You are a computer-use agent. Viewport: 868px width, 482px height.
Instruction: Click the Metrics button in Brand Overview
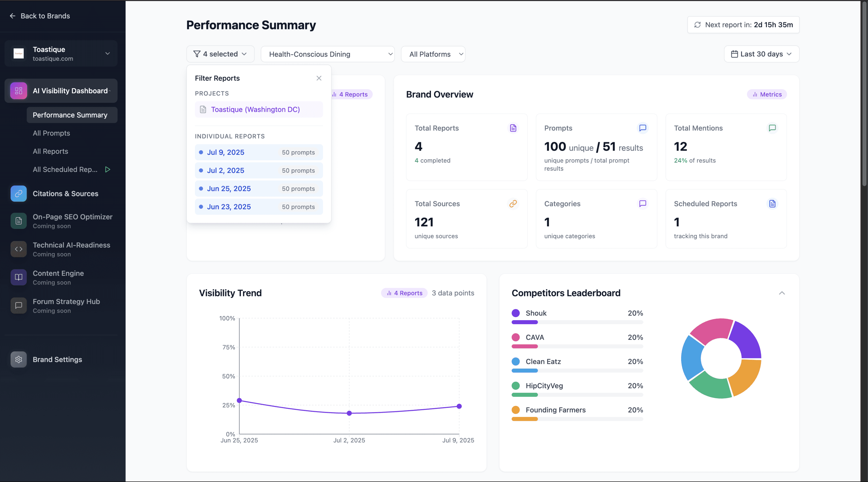click(x=767, y=94)
